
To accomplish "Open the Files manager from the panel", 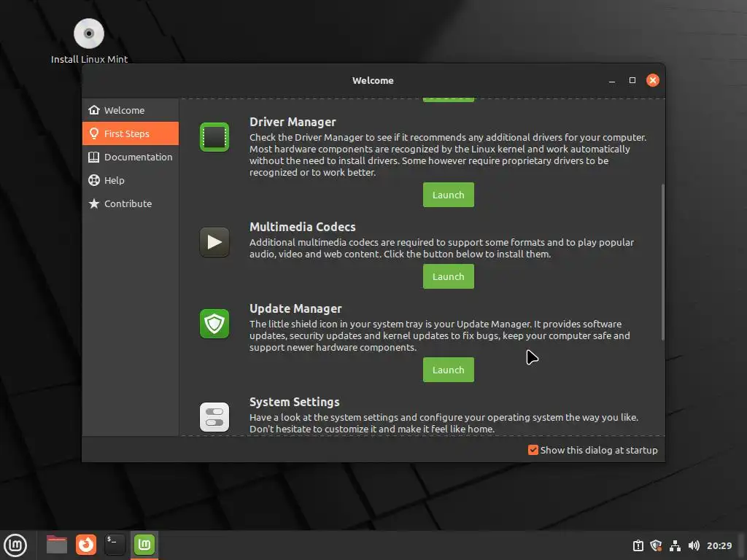I will click(x=57, y=545).
